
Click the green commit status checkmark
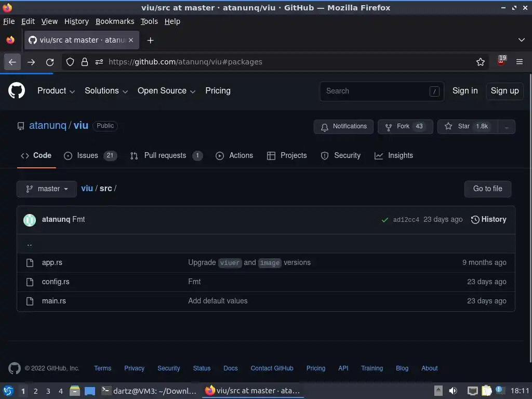(x=385, y=220)
